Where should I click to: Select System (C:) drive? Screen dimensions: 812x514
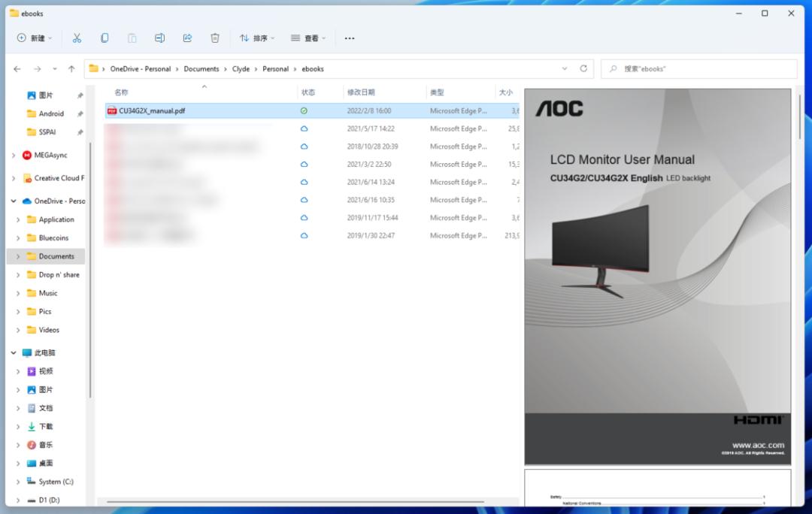coord(56,482)
